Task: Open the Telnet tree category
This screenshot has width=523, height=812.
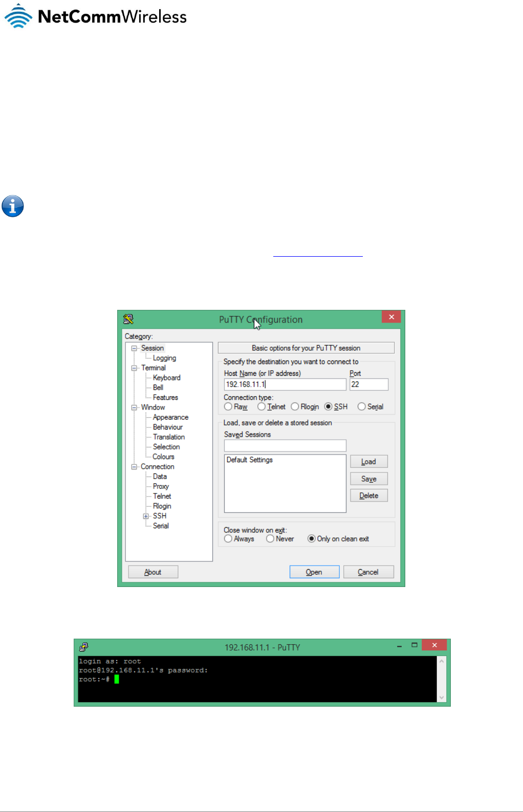Action: coord(162,496)
